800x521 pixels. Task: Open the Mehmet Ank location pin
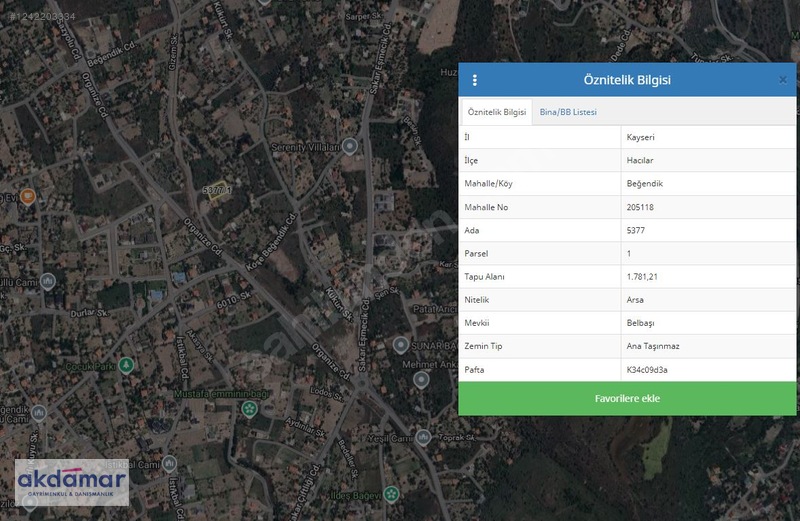421,380
